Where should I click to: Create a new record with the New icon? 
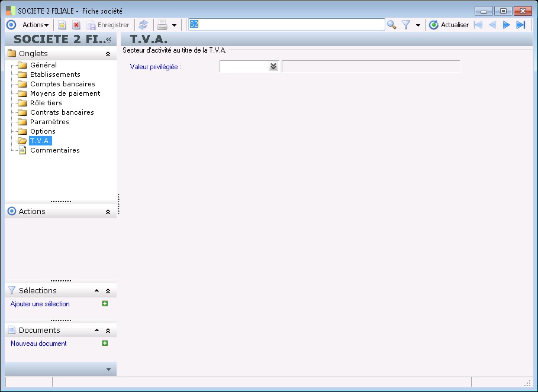[x=62, y=25]
